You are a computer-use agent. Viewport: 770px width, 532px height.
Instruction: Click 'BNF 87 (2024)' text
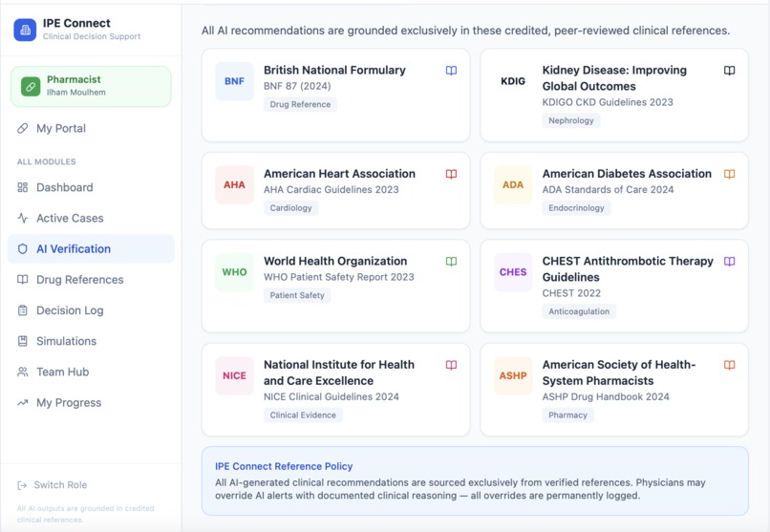coord(297,86)
